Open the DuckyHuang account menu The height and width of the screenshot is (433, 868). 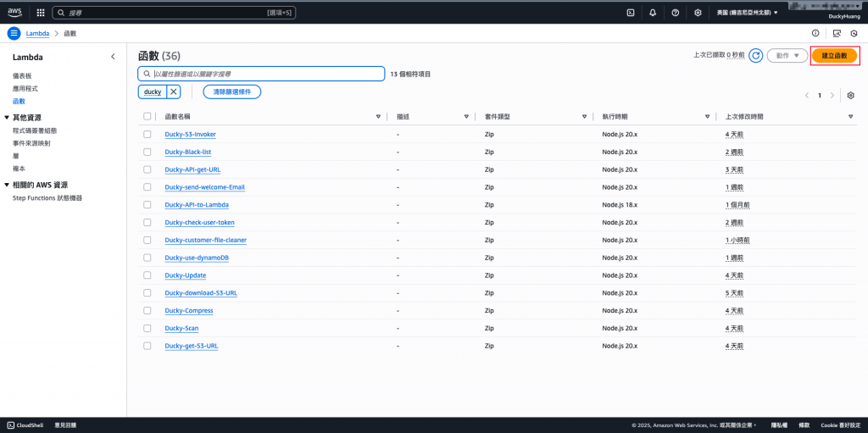(x=844, y=17)
